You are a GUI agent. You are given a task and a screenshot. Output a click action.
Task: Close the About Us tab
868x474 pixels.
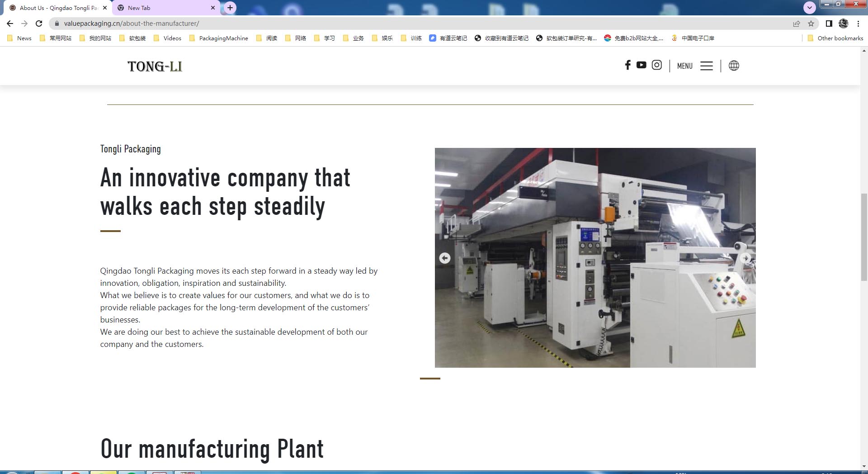click(105, 8)
